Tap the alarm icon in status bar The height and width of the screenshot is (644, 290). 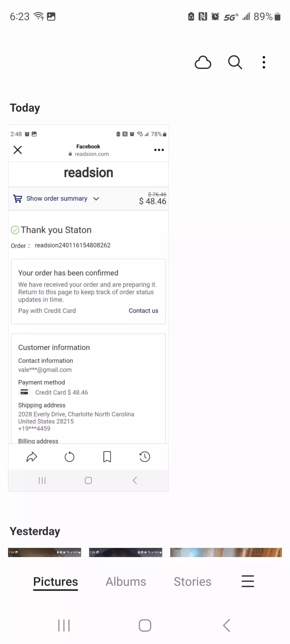[215, 16]
